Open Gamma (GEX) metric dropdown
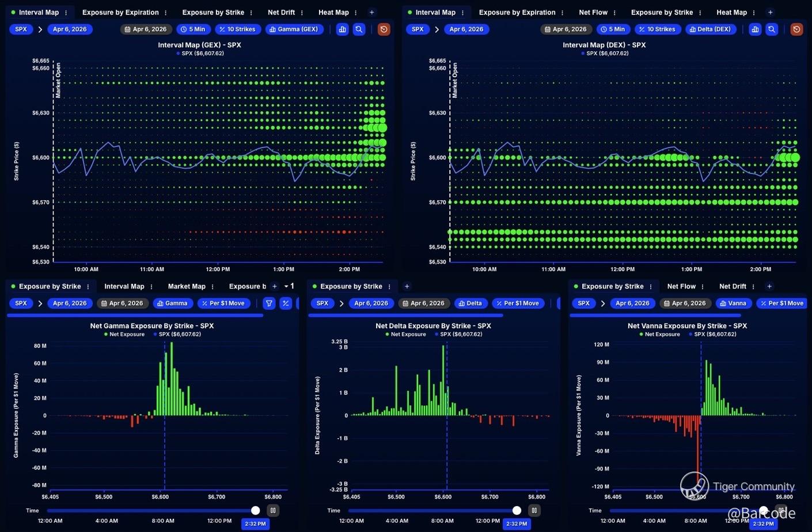812x532 pixels. click(294, 29)
